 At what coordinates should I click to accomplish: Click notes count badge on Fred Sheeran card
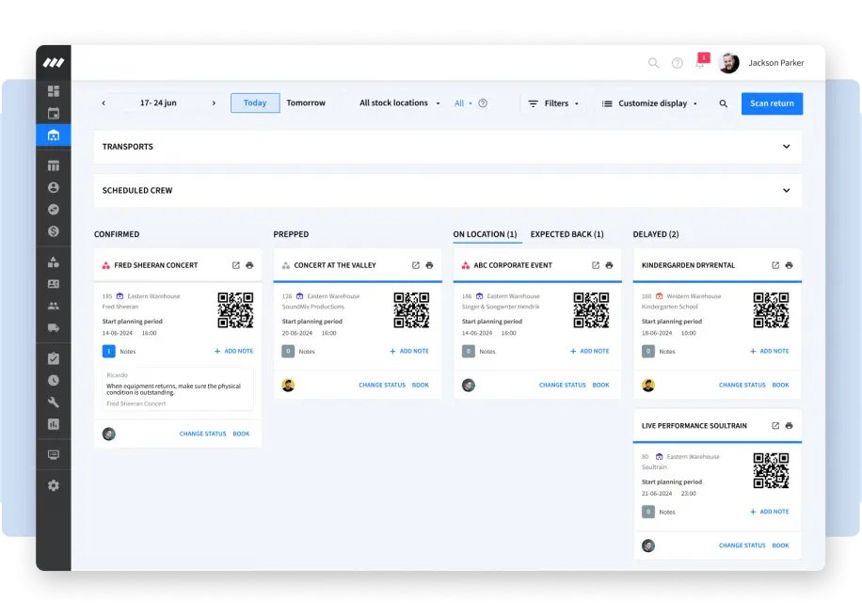click(109, 351)
